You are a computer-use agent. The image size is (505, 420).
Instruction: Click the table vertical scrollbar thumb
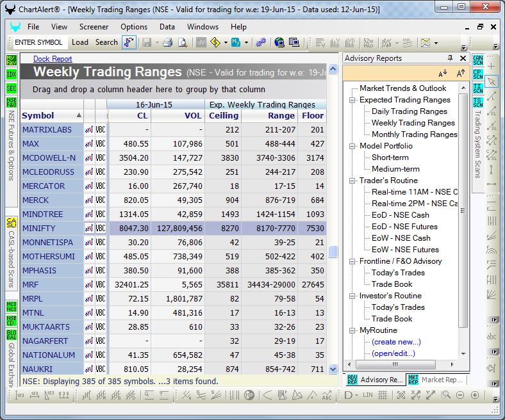tap(333, 252)
